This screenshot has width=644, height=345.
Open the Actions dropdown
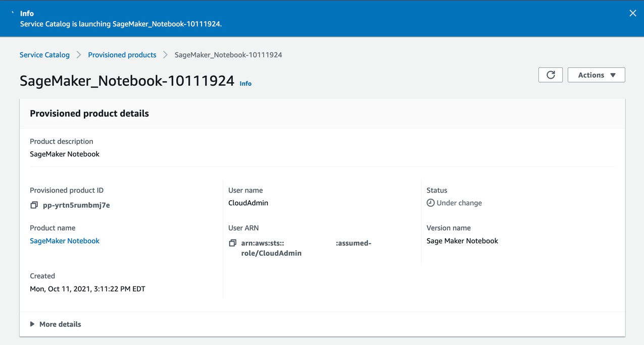[596, 75]
